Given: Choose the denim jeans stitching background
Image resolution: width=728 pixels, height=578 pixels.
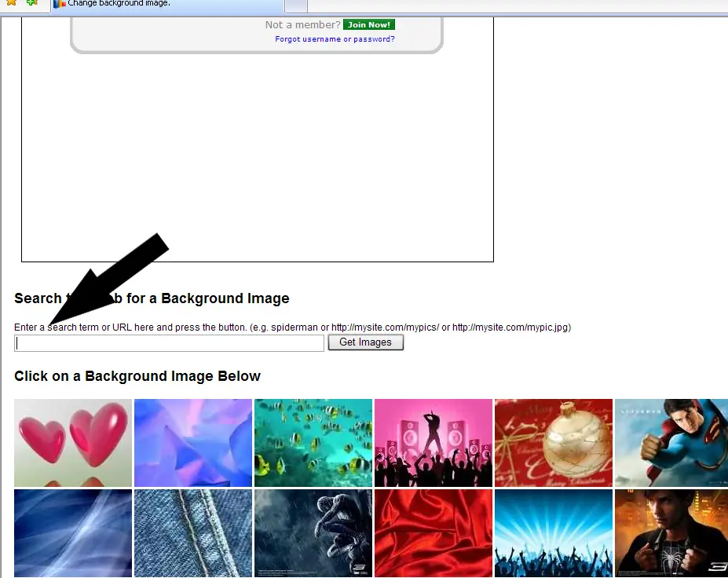Looking at the screenshot, I should (193, 533).
